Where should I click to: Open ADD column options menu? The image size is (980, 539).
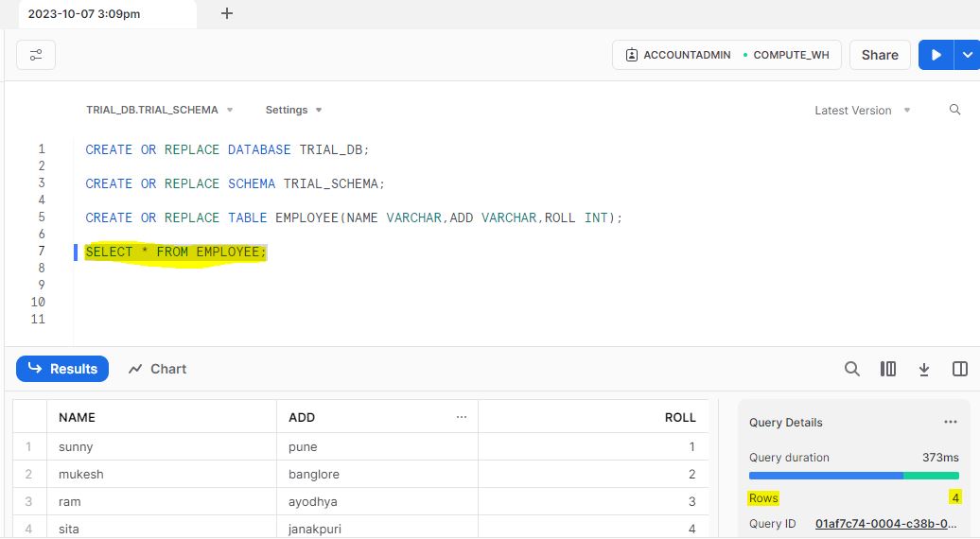(462, 417)
